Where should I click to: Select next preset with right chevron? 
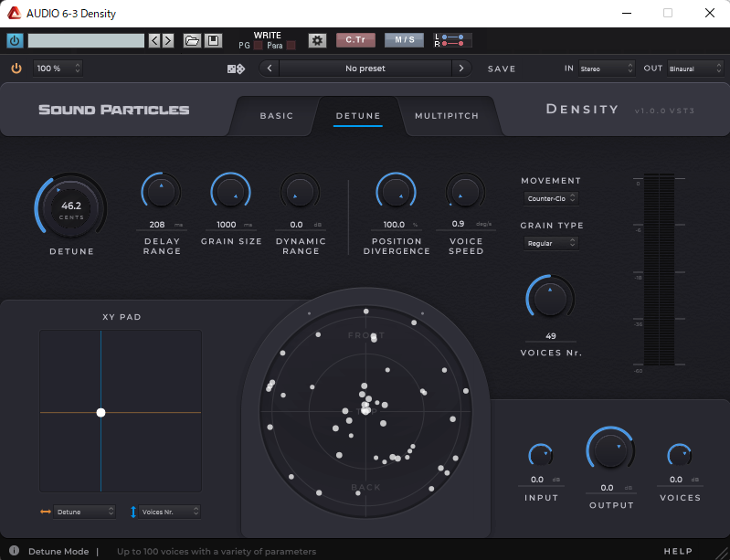[x=461, y=69]
